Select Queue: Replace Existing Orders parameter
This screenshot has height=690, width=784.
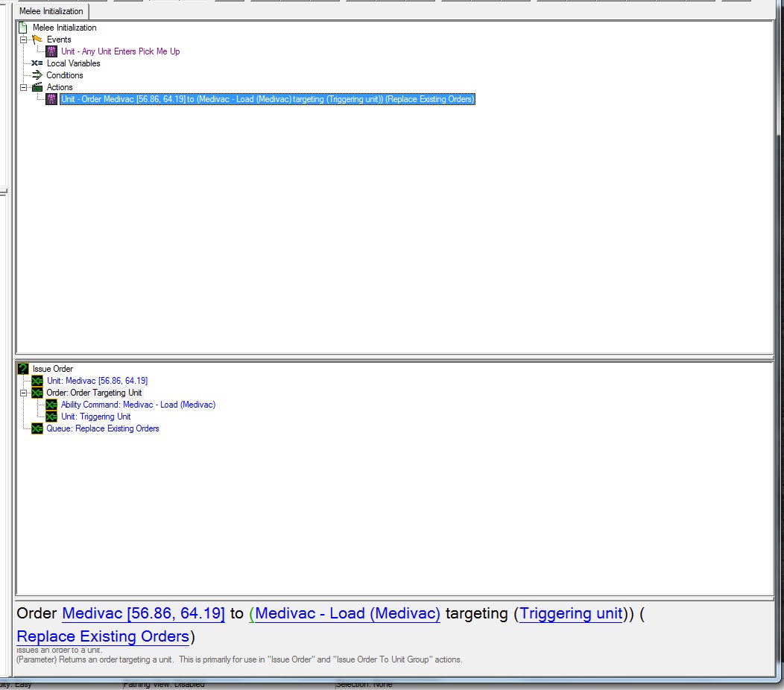[x=103, y=429]
